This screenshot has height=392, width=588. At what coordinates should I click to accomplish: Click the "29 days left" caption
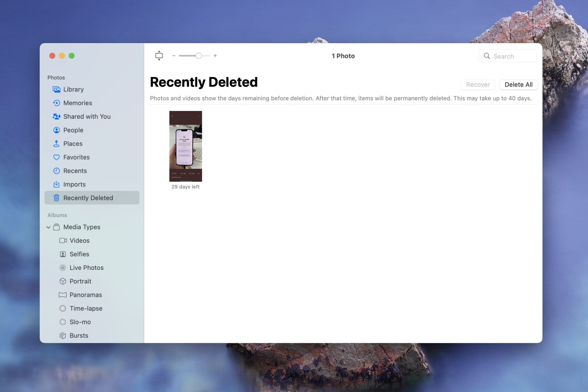tap(185, 187)
